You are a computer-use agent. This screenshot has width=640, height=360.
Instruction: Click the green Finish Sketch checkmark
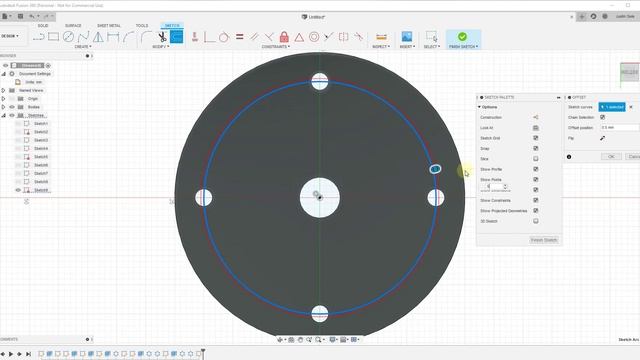pyautogui.click(x=462, y=37)
